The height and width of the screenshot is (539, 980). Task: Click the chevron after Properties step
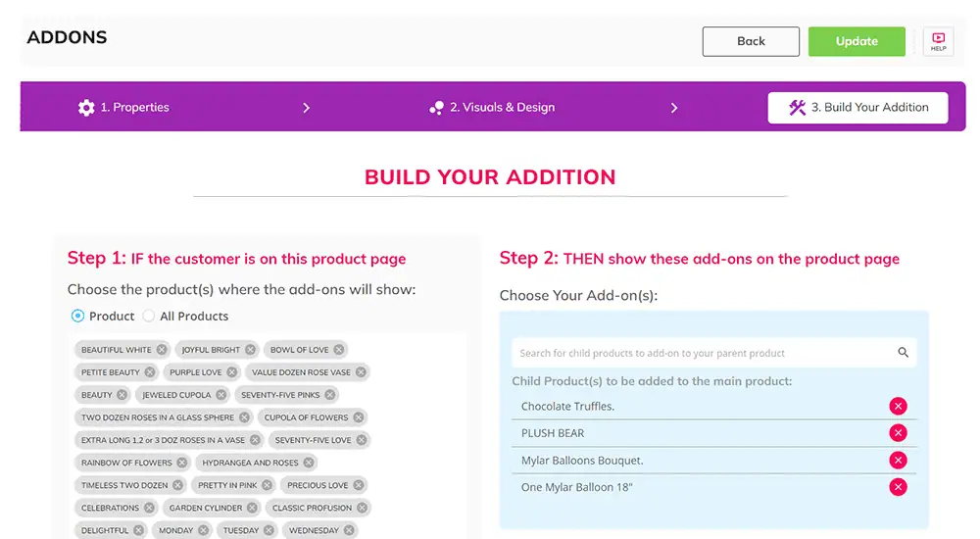pos(306,108)
